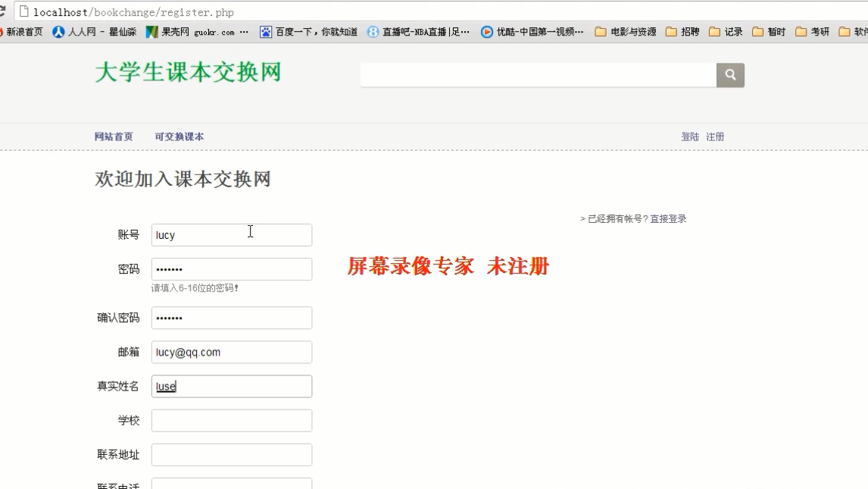Image resolution: width=868 pixels, height=489 pixels.
Task: Focus the 账号 field containing lucy
Action: pos(232,235)
